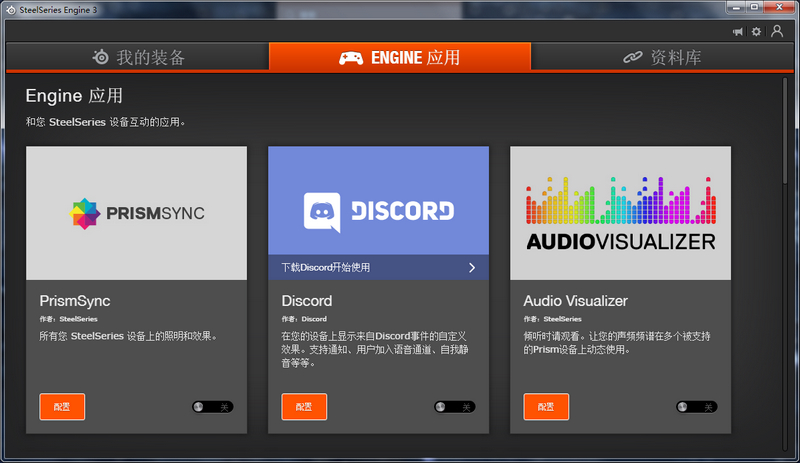Minimize the SteelSeries Engine window
The width and height of the screenshot is (800, 463).
pos(736,7)
